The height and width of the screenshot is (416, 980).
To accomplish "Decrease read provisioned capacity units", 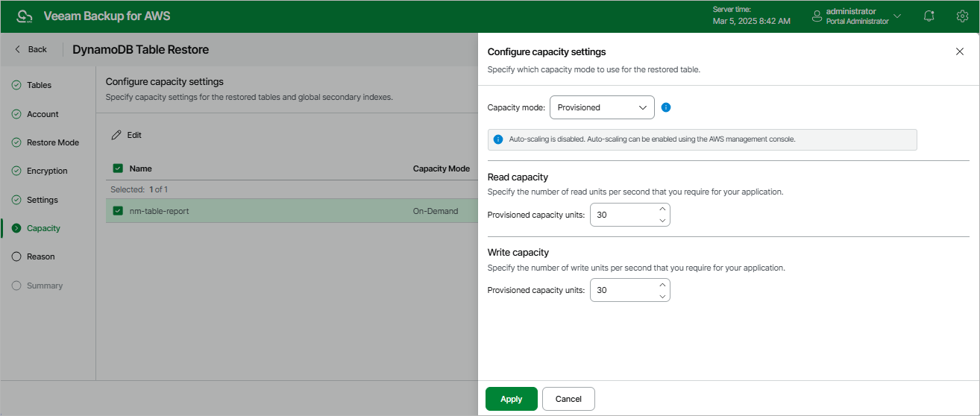I will click(662, 221).
